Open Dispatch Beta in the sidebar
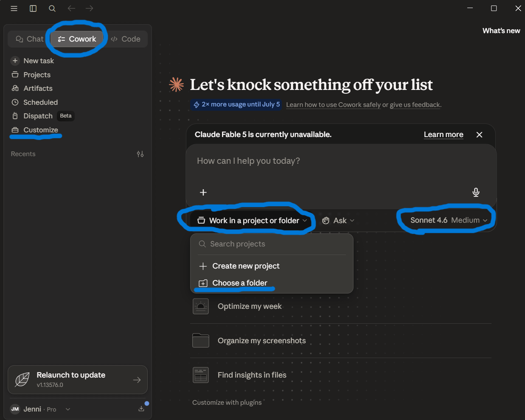The width and height of the screenshot is (525, 420). point(42,116)
